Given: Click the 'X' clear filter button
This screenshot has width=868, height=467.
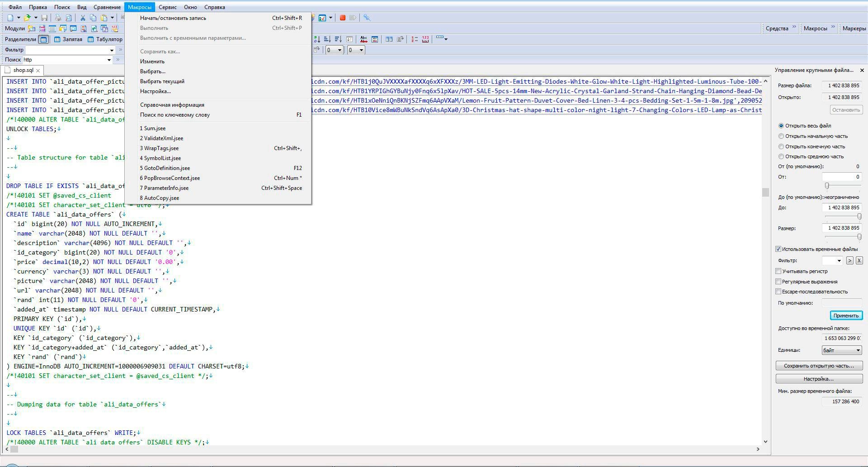Looking at the screenshot, I should 859,261.
